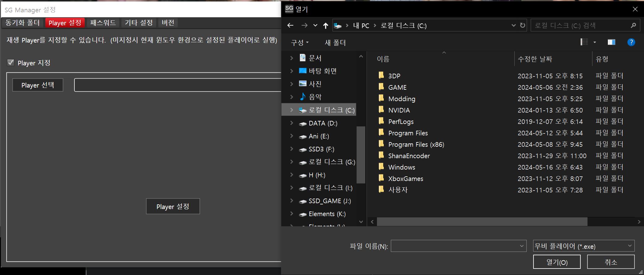Refresh the current folder location

pyautogui.click(x=522, y=26)
